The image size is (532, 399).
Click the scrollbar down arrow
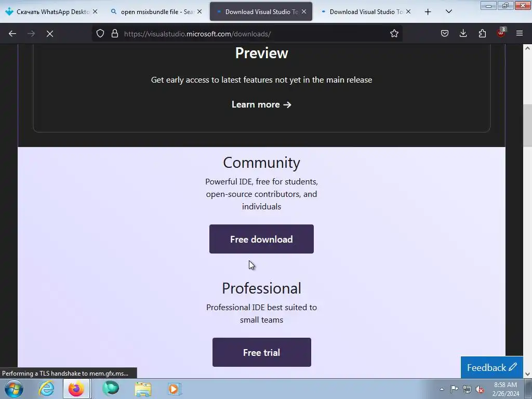click(x=527, y=374)
